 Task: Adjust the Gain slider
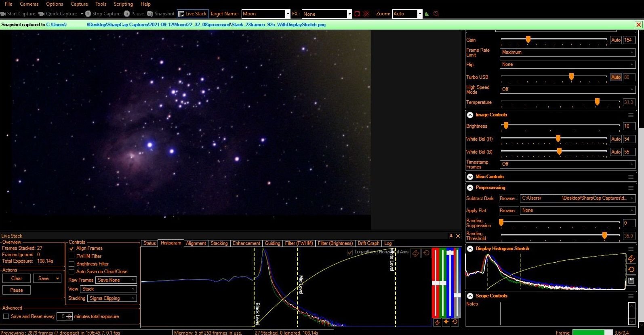(528, 40)
